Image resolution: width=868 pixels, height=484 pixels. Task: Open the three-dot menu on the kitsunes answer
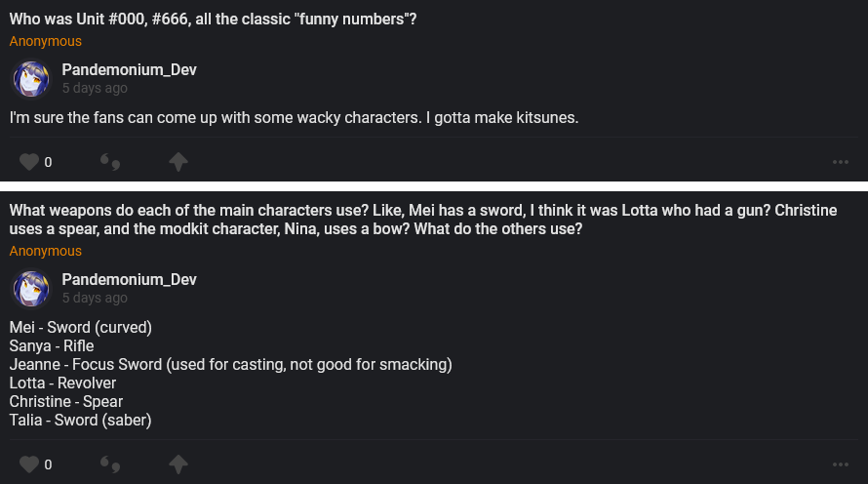841,162
